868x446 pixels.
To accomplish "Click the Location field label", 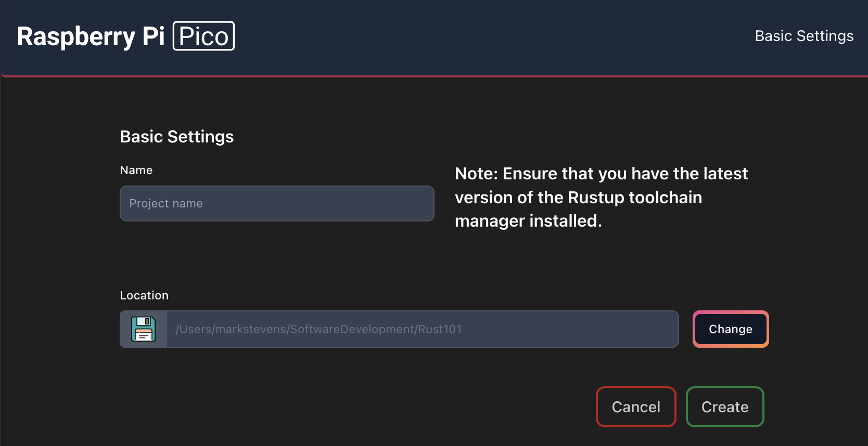I will coord(144,295).
